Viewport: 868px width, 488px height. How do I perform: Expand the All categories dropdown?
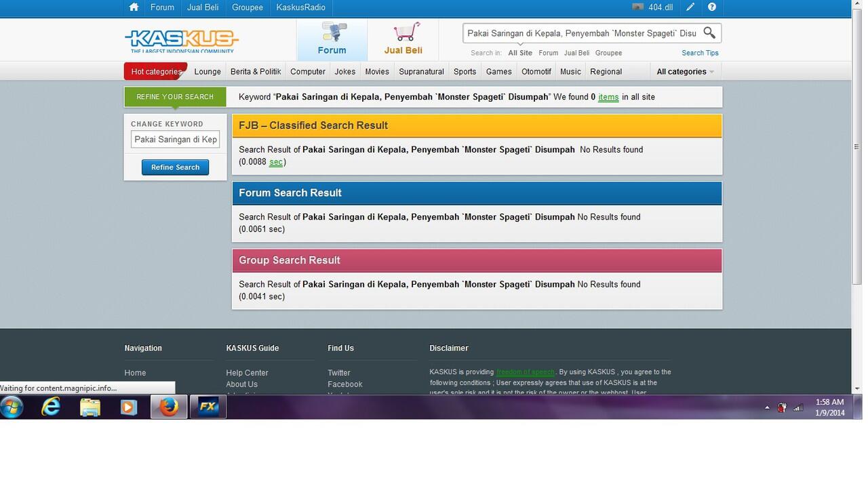[685, 72]
